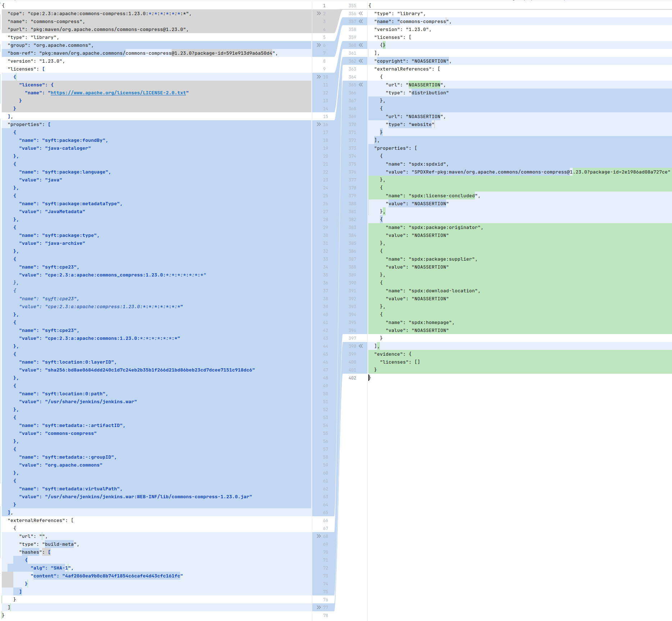The image size is (672, 621).
Task: Click cpe value containing commons_compress
Action: tap(126, 275)
